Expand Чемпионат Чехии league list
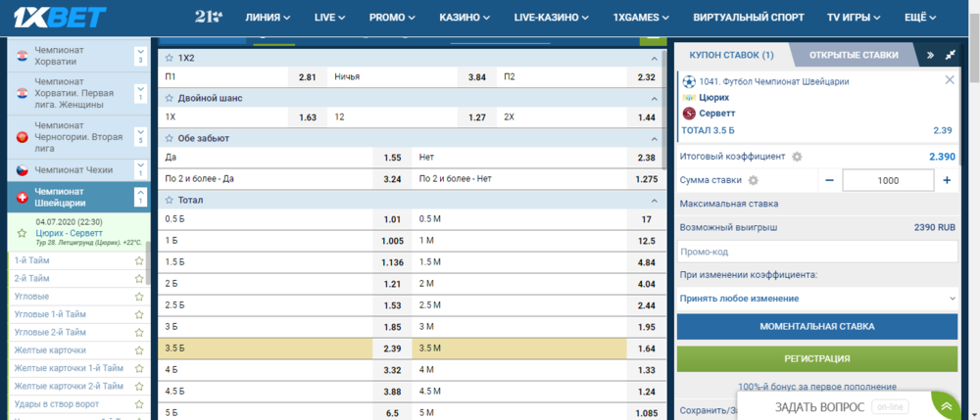 point(140,169)
